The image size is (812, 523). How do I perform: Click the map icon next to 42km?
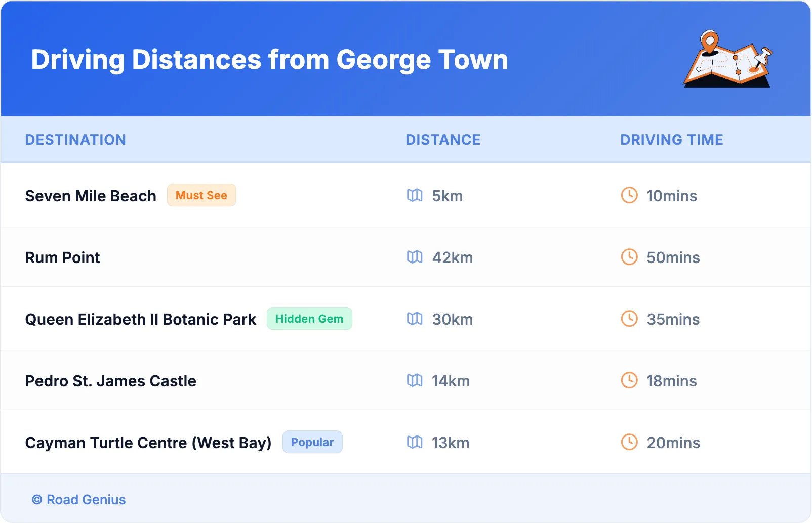[x=415, y=257]
